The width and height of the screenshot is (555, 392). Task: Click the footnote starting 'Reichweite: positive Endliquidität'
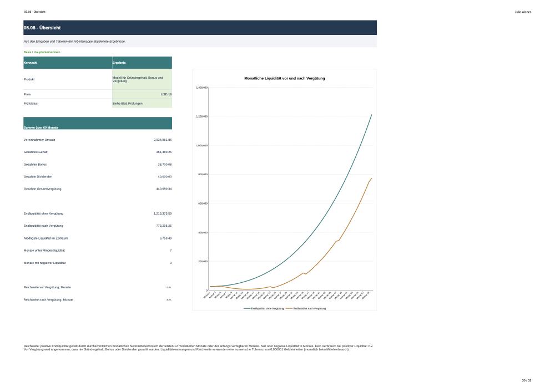click(198, 348)
